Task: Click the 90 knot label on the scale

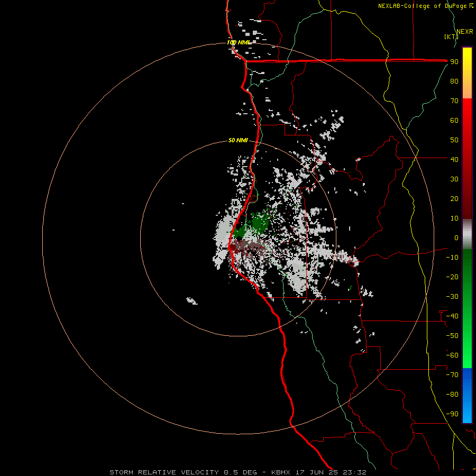Action: 454,62
